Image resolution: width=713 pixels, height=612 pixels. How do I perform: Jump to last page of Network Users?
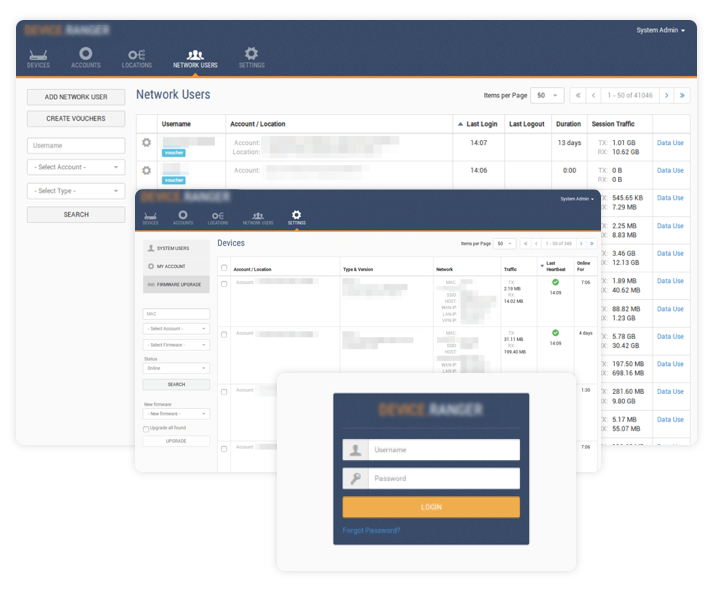coord(682,96)
